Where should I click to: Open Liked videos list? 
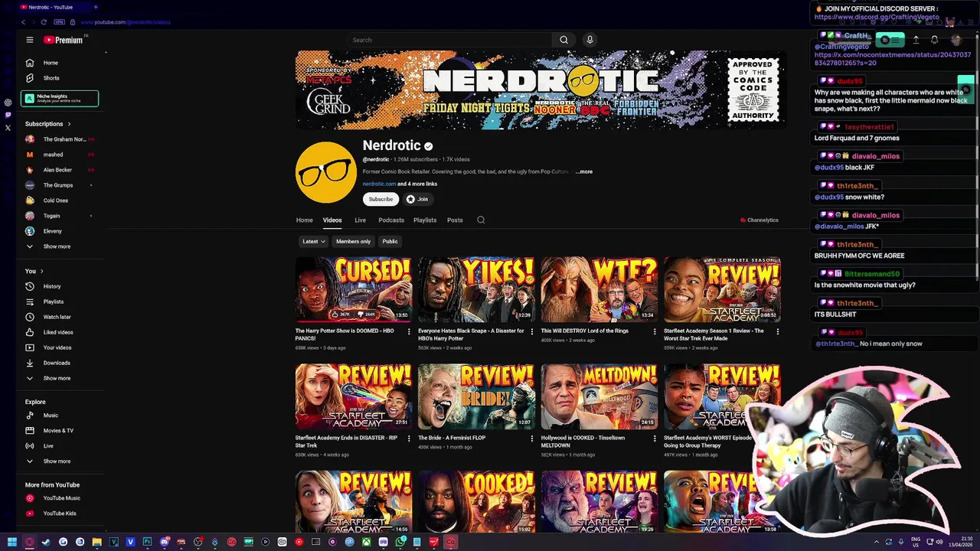click(60, 332)
